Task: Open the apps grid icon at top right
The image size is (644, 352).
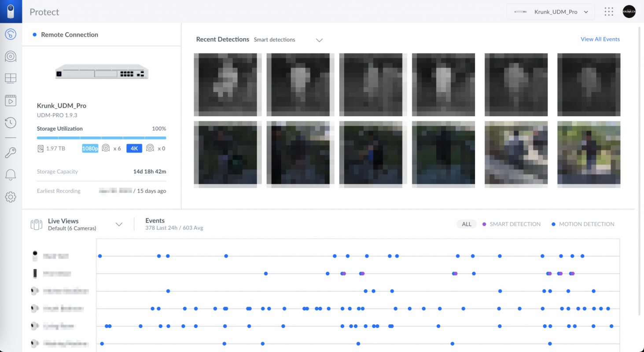Action: [608, 12]
